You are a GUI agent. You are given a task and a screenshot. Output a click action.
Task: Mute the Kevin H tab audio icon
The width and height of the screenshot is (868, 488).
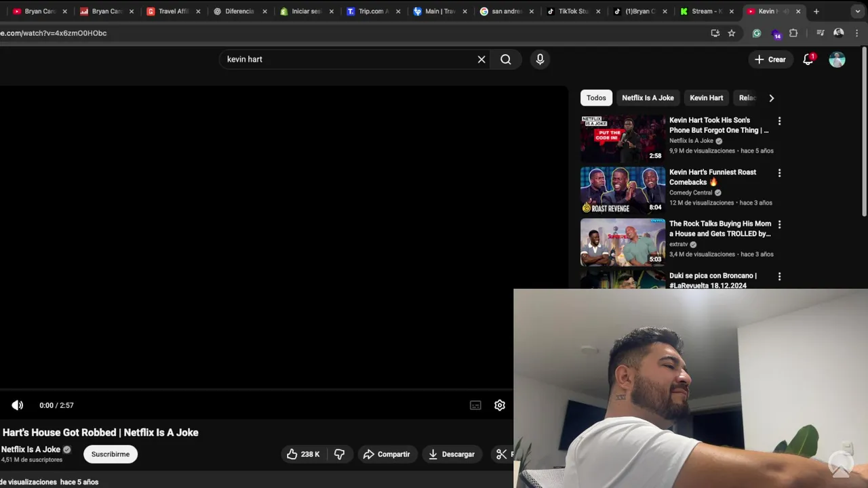point(785,12)
